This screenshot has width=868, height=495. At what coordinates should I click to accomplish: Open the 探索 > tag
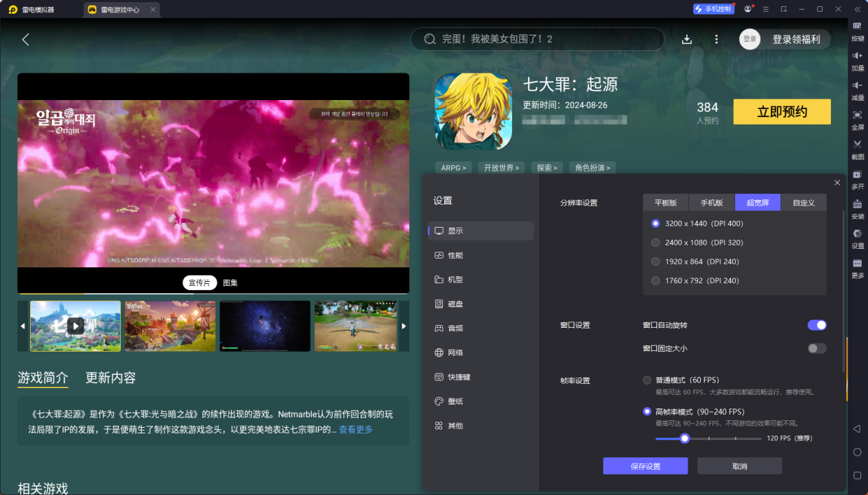coord(546,167)
